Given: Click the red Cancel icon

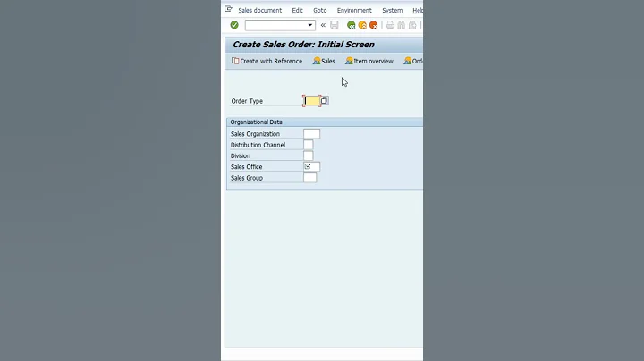Looking at the screenshot, I should (x=373, y=25).
